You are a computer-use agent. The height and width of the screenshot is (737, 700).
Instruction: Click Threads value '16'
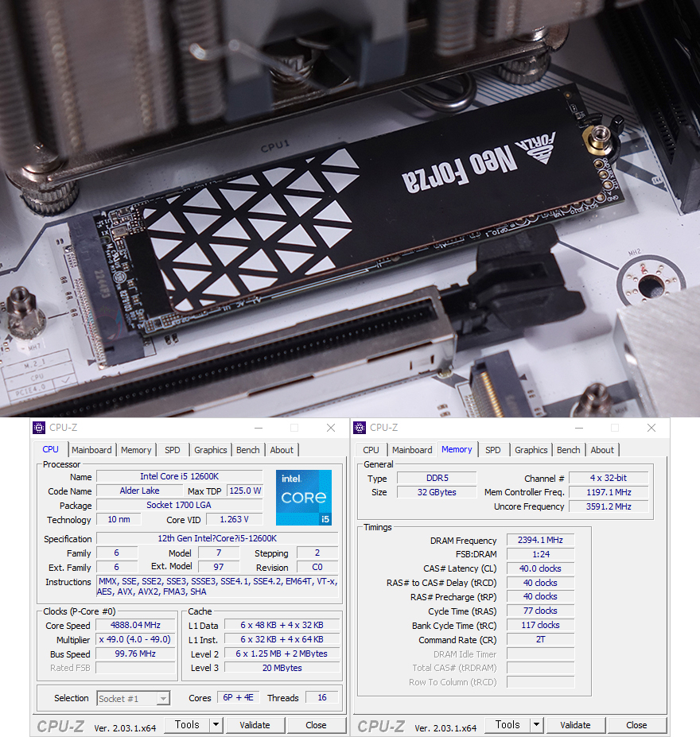coord(322,697)
